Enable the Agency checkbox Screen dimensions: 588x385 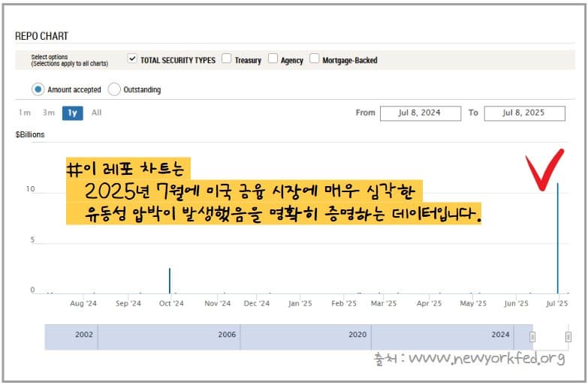click(x=273, y=59)
